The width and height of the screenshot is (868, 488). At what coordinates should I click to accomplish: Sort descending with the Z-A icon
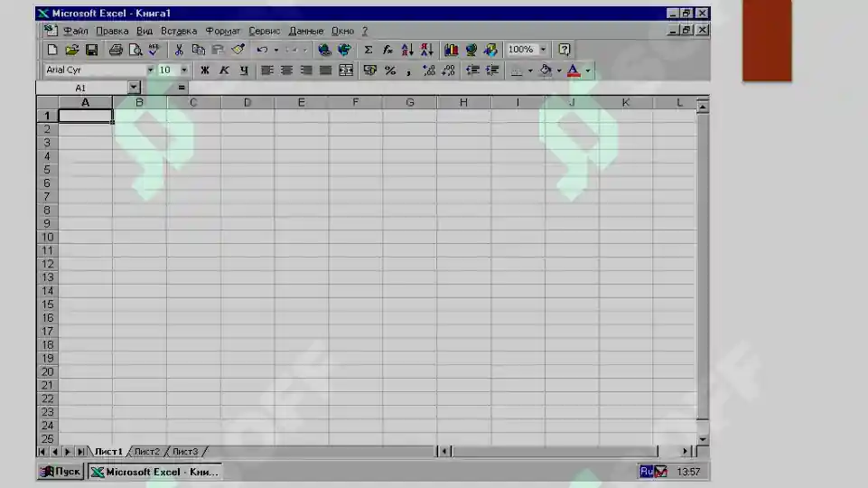pos(427,50)
